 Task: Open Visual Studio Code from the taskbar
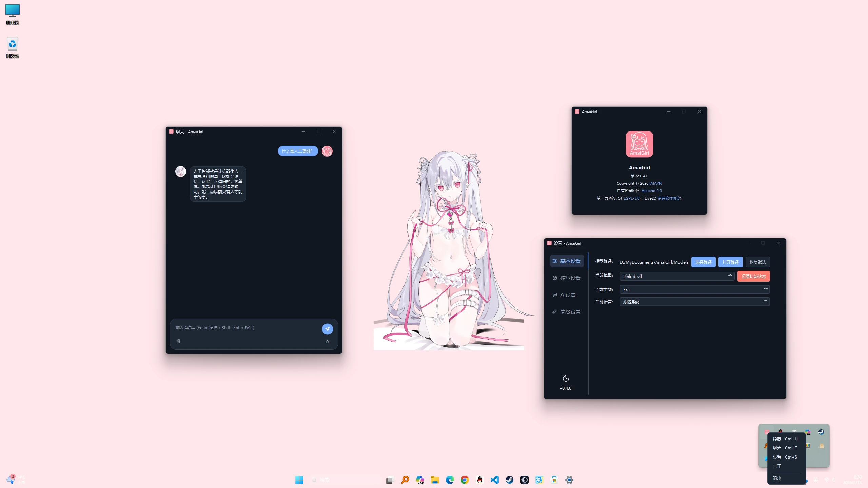click(x=495, y=480)
